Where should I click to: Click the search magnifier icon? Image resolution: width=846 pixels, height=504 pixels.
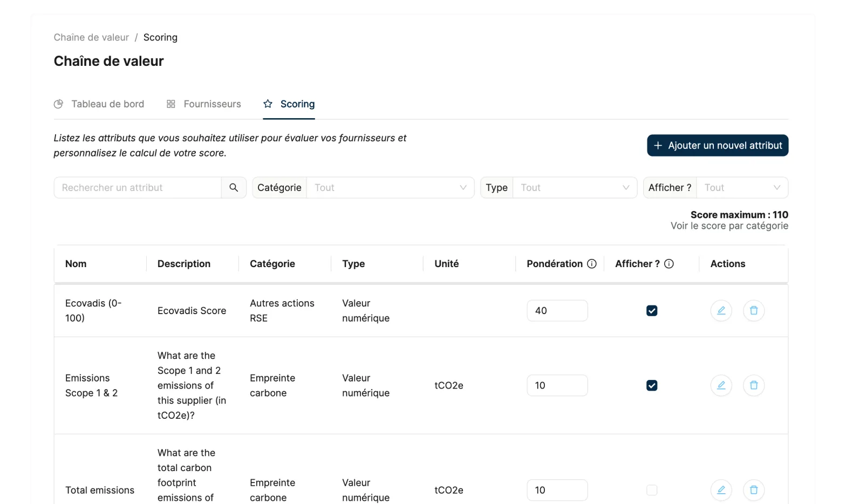pos(234,188)
